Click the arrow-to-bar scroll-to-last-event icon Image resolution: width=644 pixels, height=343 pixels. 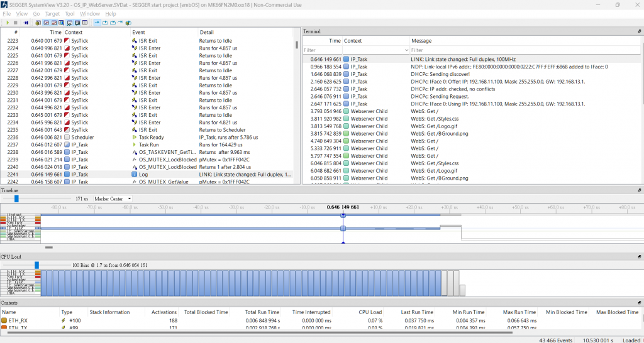click(x=120, y=23)
